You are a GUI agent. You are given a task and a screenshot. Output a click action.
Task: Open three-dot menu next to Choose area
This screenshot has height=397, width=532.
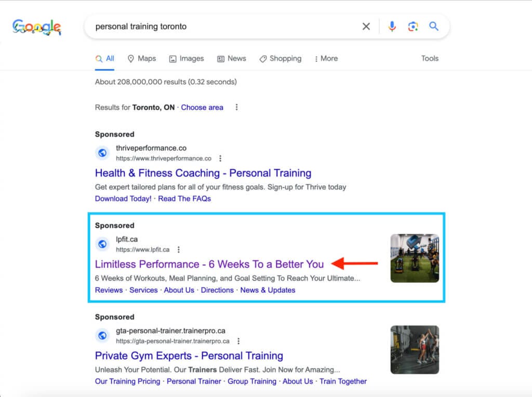coord(236,107)
